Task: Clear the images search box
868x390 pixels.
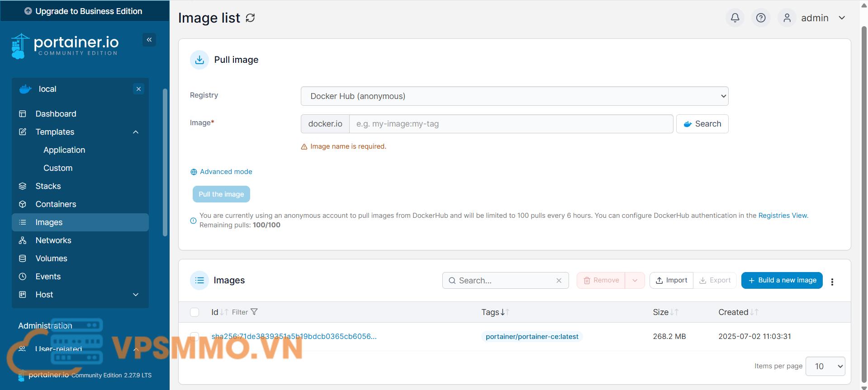Action: tap(559, 281)
